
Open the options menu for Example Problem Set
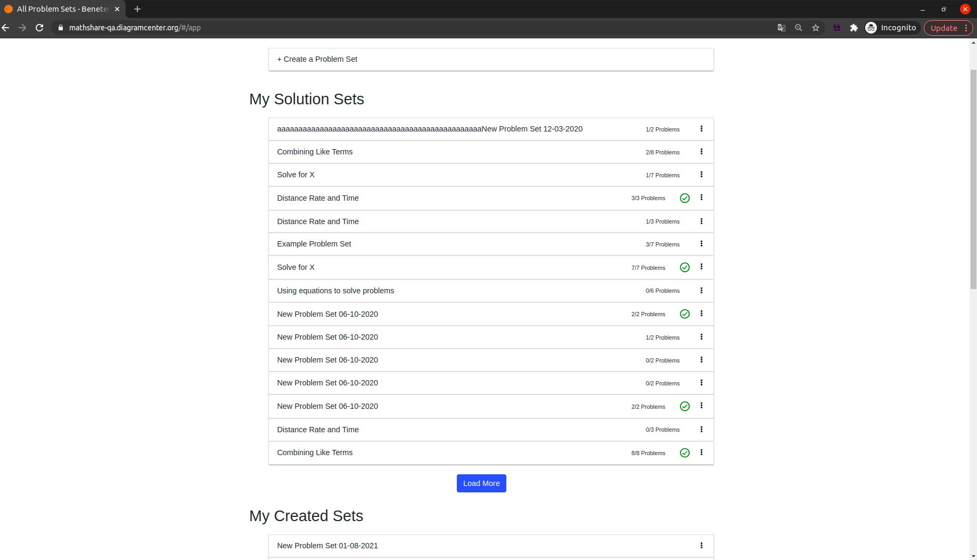(x=701, y=244)
